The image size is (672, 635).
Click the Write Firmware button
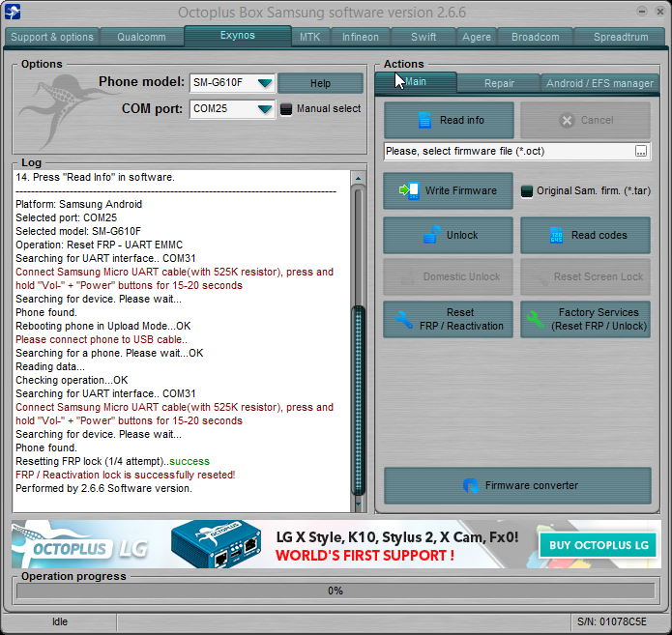pos(448,190)
